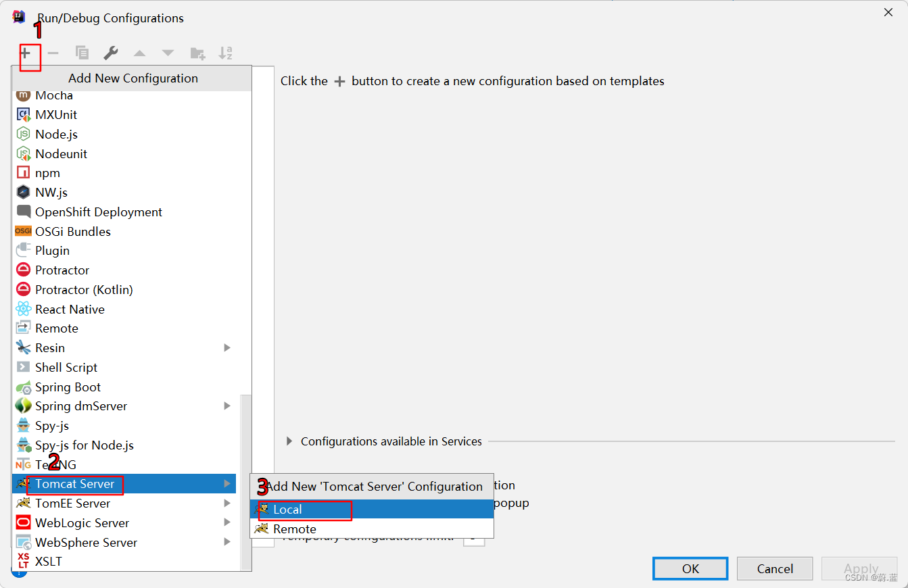
Task: Select the Mocha icon in list
Action: (24, 95)
